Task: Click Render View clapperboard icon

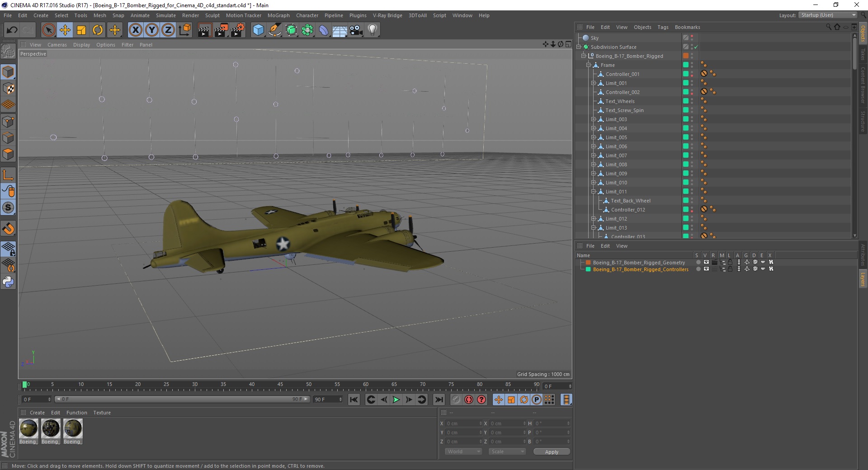Action: [204, 30]
